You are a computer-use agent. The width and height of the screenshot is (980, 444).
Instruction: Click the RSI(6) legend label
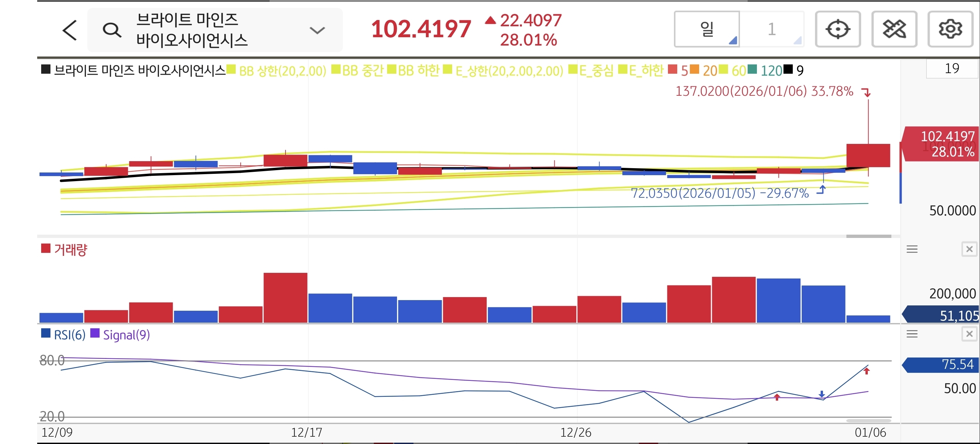69,335
